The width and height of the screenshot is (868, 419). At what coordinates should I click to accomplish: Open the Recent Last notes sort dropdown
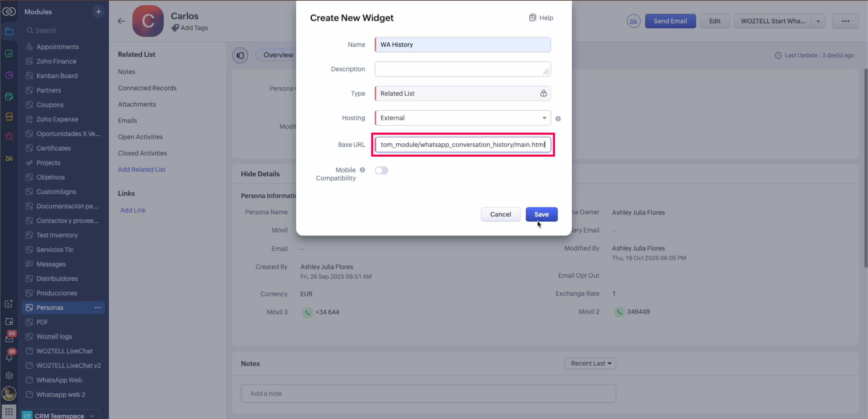tap(590, 363)
